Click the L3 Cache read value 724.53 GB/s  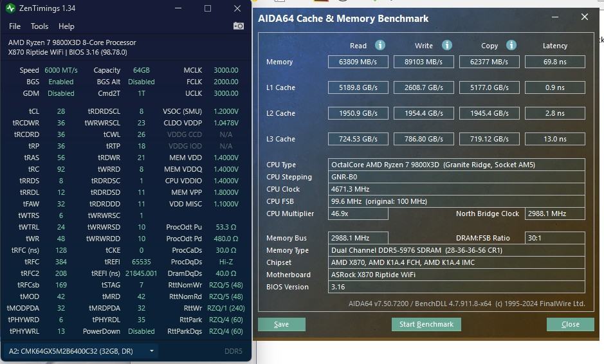pos(358,139)
